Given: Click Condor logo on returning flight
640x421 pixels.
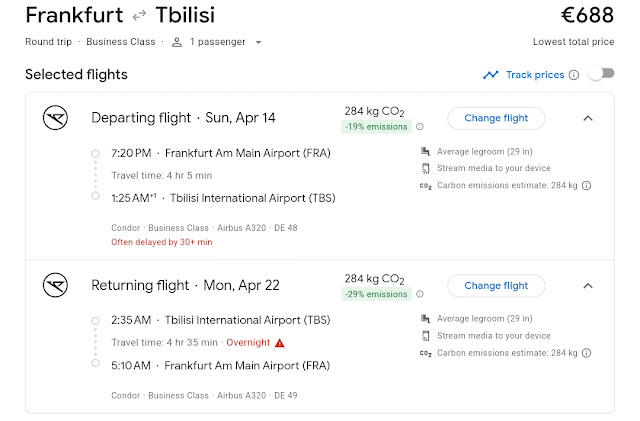Looking at the screenshot, I should tap(55, 285).
